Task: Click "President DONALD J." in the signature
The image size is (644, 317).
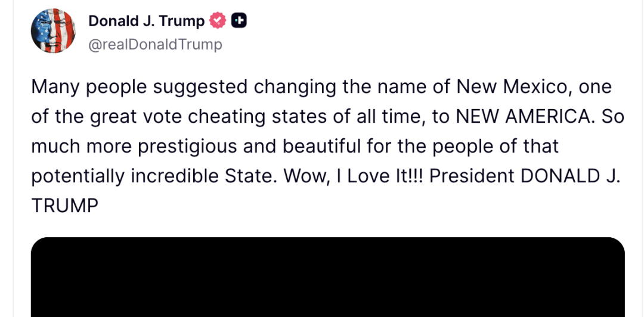Action: pyautogui.click(x=525, y=176)
